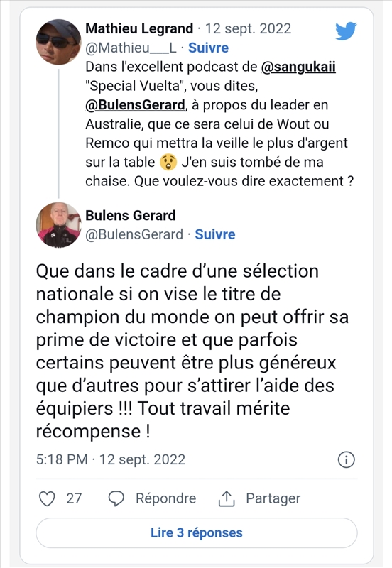Click the 12 sept. 2022 date on the quoted tweet

(x=248, y=28)
